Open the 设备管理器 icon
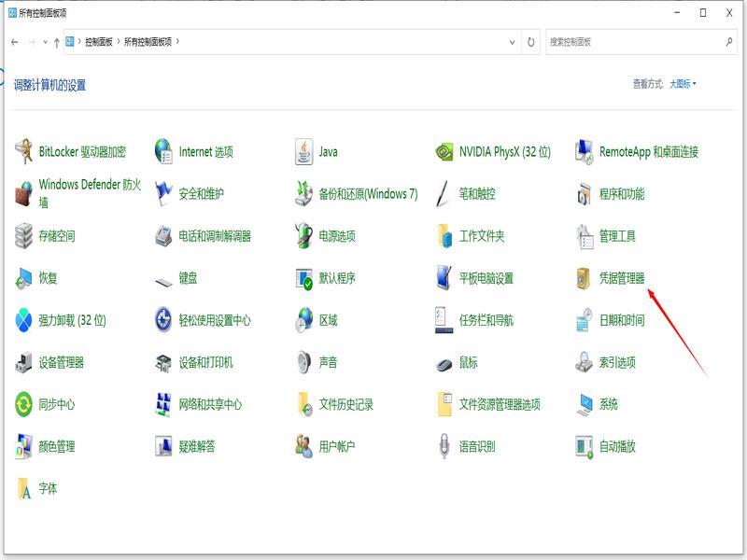747x560 pixels. [x=23, y=362]
